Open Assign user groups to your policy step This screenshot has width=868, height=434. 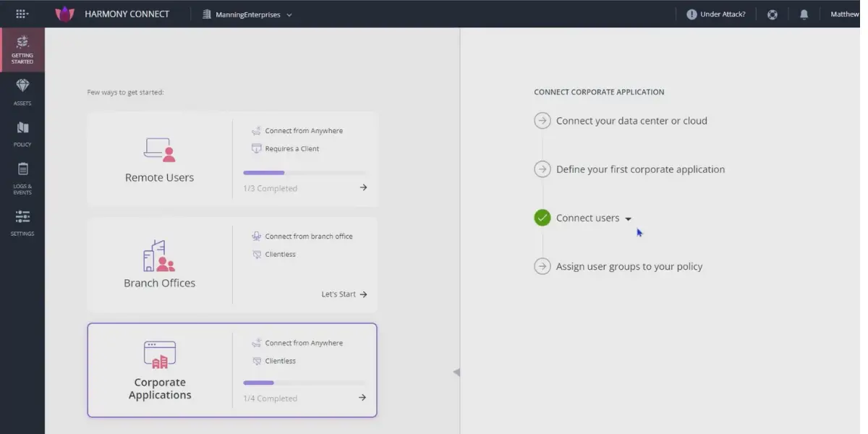tap(629, 266)
